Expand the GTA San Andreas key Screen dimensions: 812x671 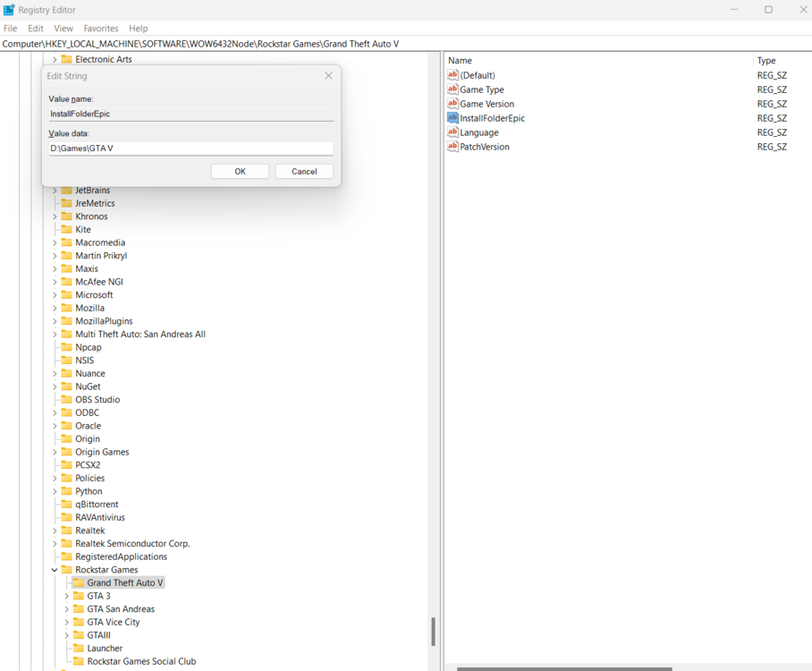[x=65, y=608]
